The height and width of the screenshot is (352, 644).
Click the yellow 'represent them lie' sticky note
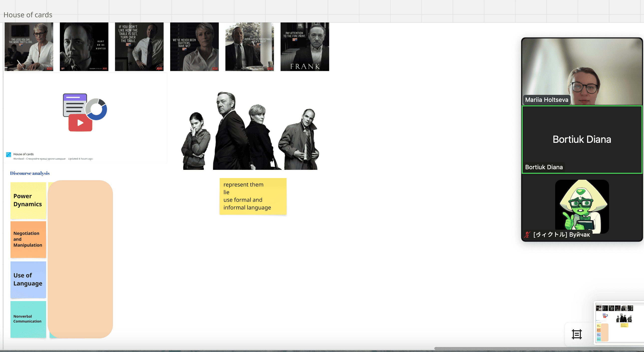point(253,196)
